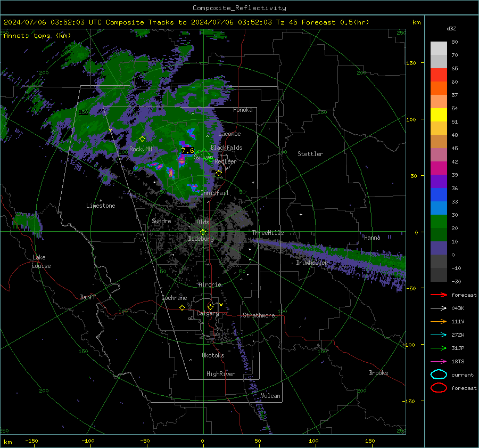This screenshot has height=448, width=479.
Task: Click the Banff label on map
Action: 88,297
